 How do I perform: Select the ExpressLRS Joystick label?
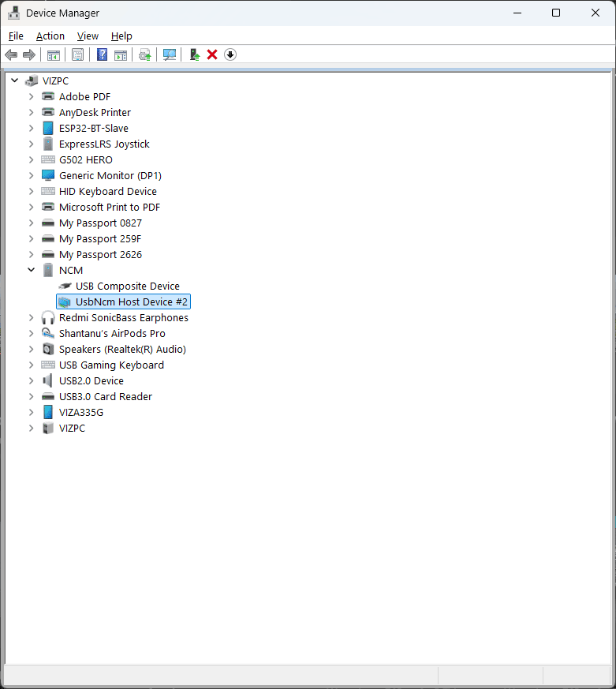[104, 144]
